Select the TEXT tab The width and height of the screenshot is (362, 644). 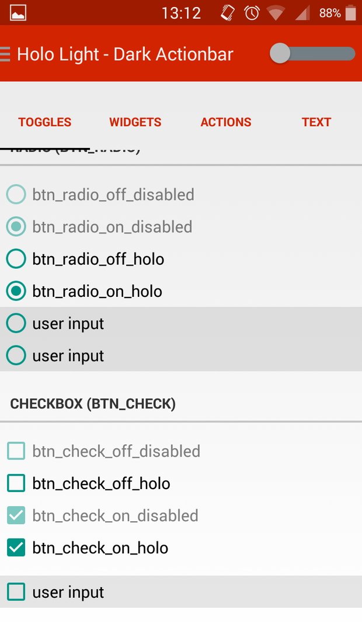(316, 122)
